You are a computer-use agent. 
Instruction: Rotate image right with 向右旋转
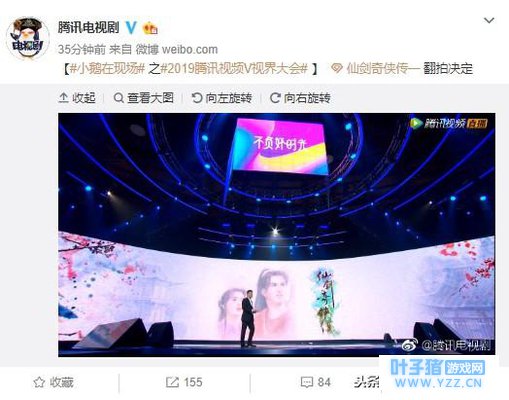tap(300, 98)
